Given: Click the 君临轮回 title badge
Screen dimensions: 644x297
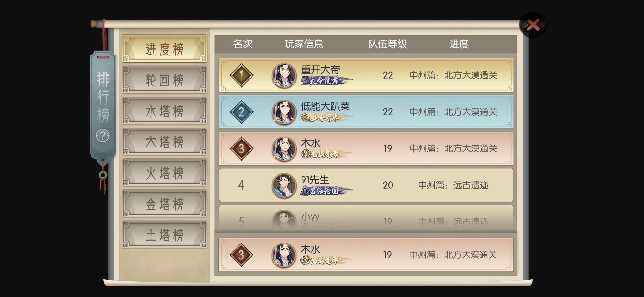Looking at the screenshot, I should pos(326,191).
